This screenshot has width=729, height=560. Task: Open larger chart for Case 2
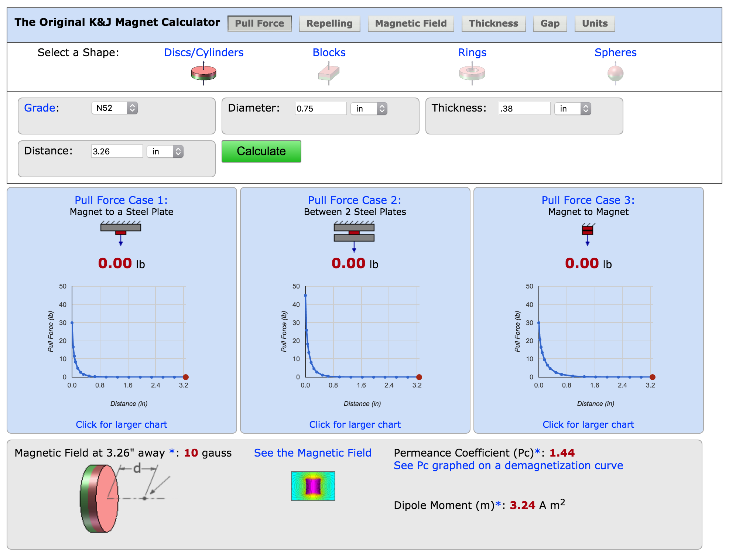pos(355,424)
